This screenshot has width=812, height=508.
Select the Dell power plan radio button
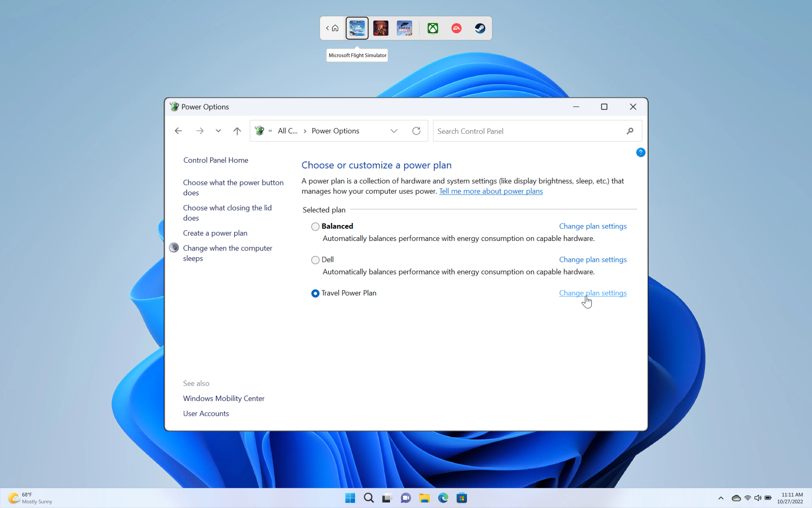[x=315, y=259]
